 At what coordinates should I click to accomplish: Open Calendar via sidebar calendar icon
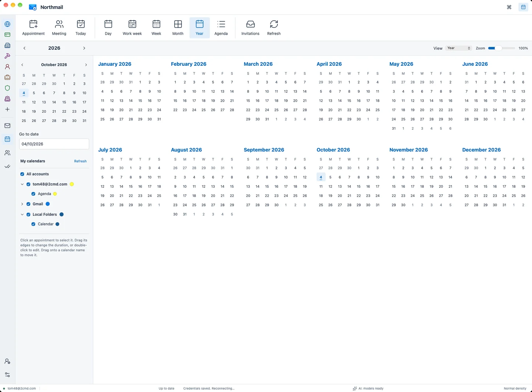click(x=7, y=139)
